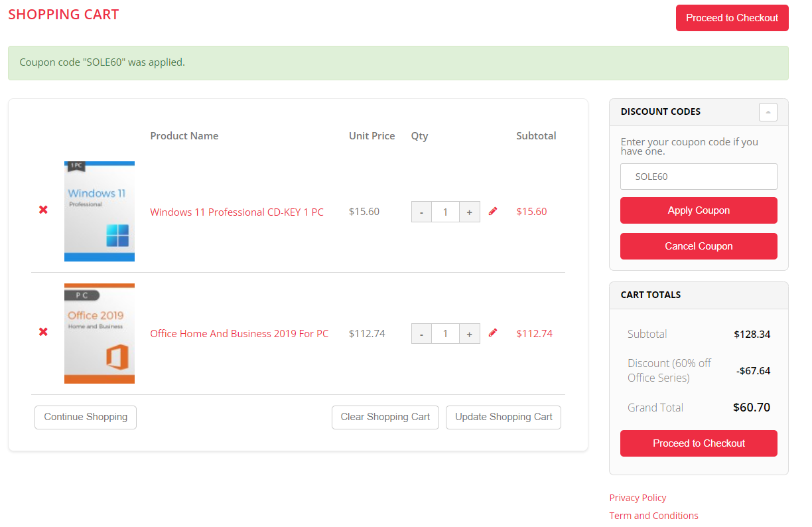Viewport: 812px width, 527px height.
Task: Cancel the applied coupon
Action: click(699, 246)
